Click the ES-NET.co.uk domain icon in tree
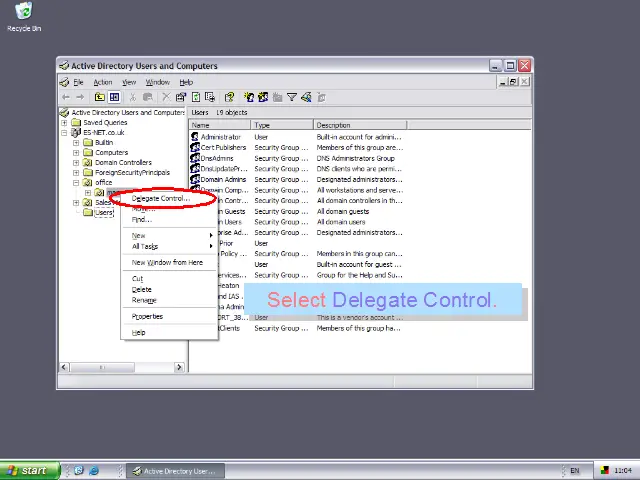This screenshot has width=640, height=480. [x=76, y=132]
